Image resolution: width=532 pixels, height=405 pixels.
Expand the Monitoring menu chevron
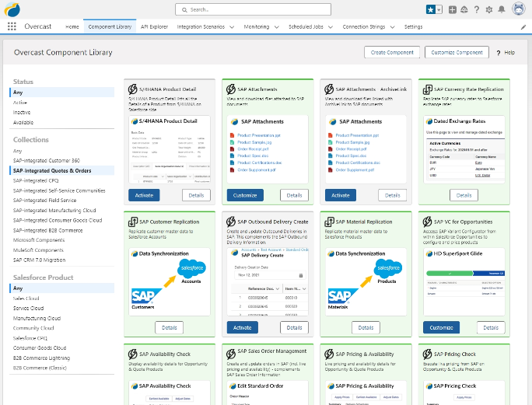click(277, 27)
